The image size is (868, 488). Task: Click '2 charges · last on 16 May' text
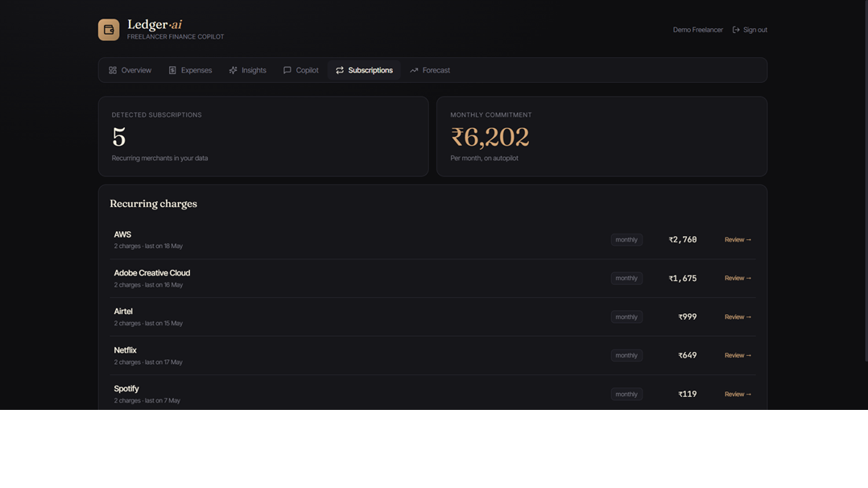point(148,285)
